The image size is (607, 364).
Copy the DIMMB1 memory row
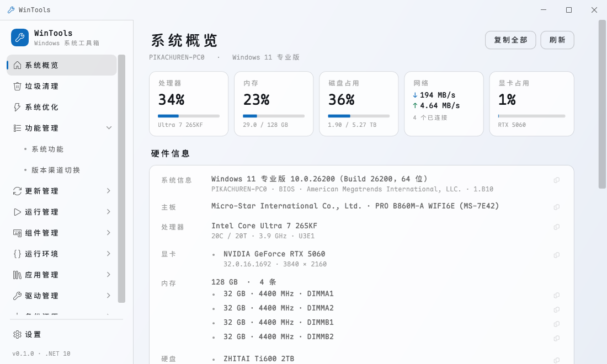[x=557, y=324]
